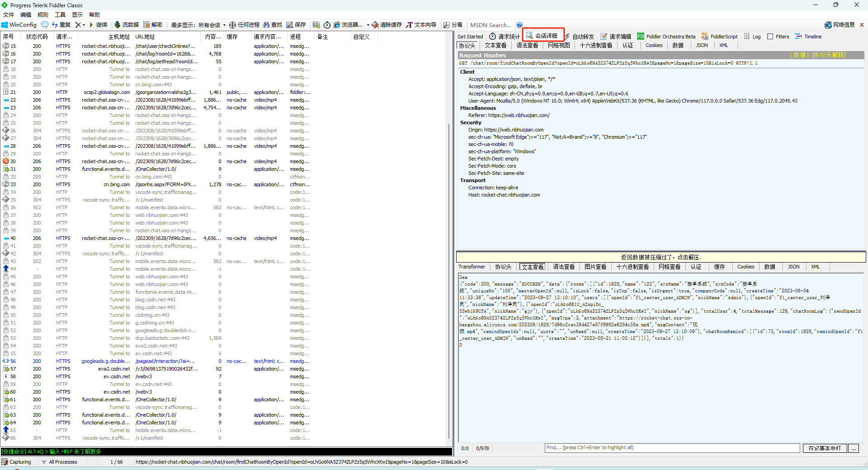This screenshot has width=868, height=470.
Task: Open dropdown arrow next to 浏览器
Action: (368, 25)
